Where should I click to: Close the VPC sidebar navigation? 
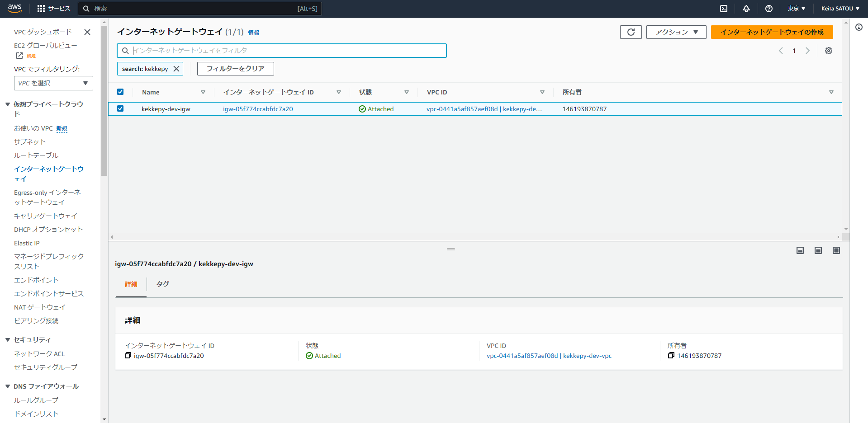pos(87,32)
